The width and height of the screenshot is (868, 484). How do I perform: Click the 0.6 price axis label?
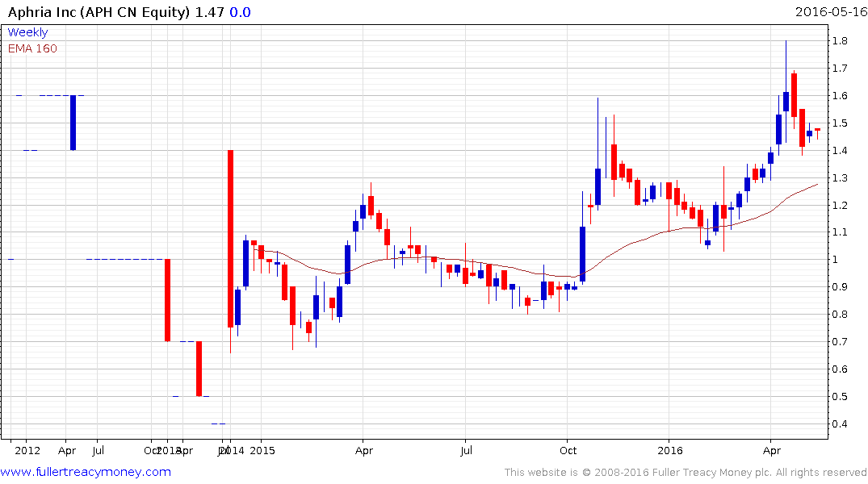click(x=840, y=369)
